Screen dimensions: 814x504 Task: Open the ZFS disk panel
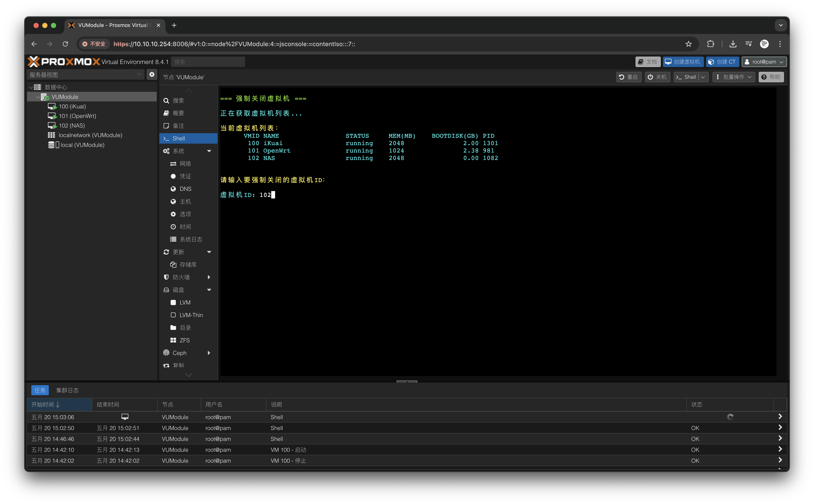pos(184,340)
